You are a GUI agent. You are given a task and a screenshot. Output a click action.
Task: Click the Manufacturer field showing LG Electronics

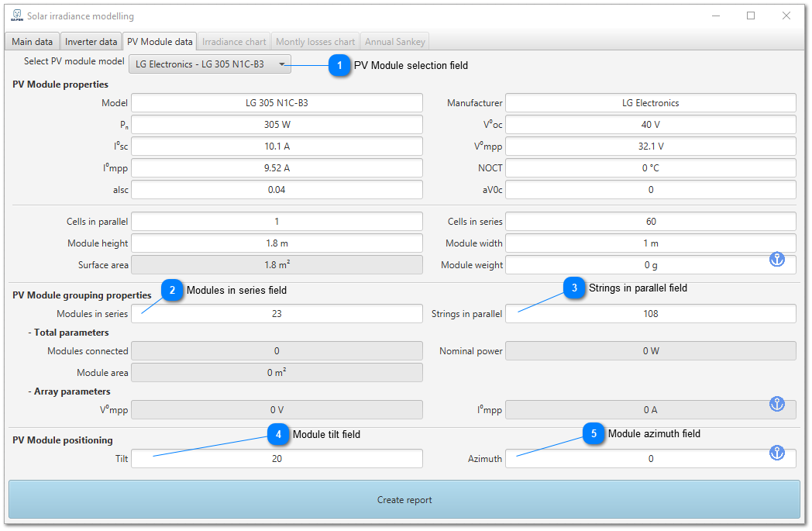[651, 102]
